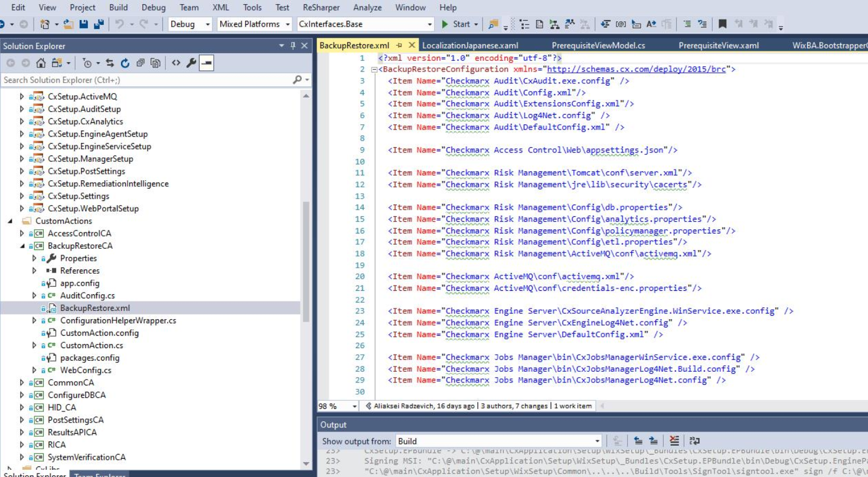Click the Home icon in Solution Explorer

[41, 63]
